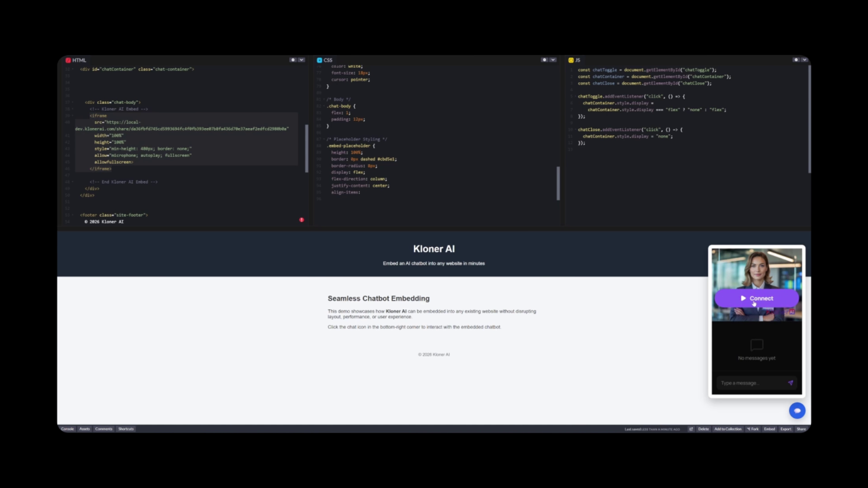Image resolution: width=868 pixels, height=488 pixels.
Task: Click Add to Collection button
Action: (x=728, y=429)
